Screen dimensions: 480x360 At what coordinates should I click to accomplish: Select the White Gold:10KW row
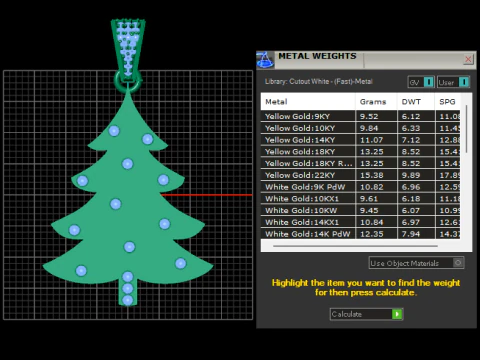click(360, 210)
